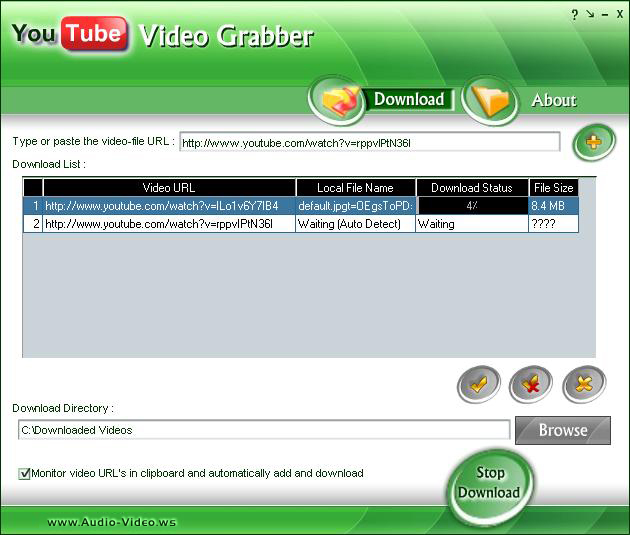Image resolution: width=630 pixels, height=535 pixels.
Task: Click the checkmark with red X button
Action: coord(531,384)
